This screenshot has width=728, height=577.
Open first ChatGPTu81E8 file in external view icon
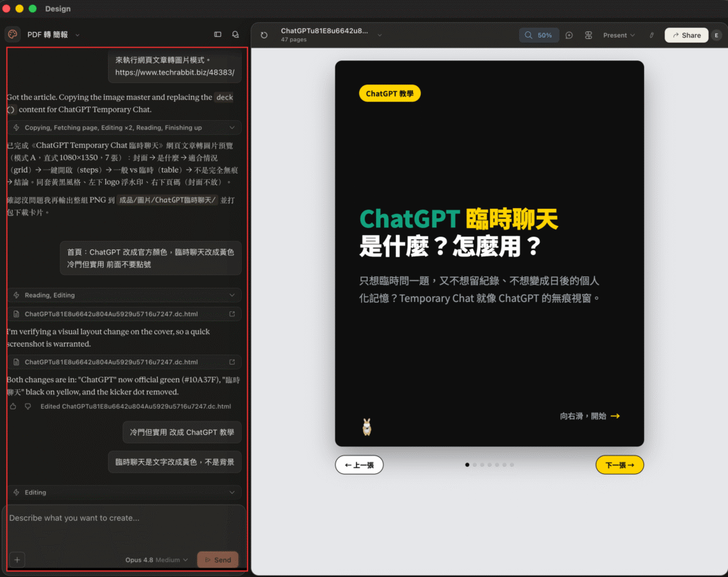(232, 314)
